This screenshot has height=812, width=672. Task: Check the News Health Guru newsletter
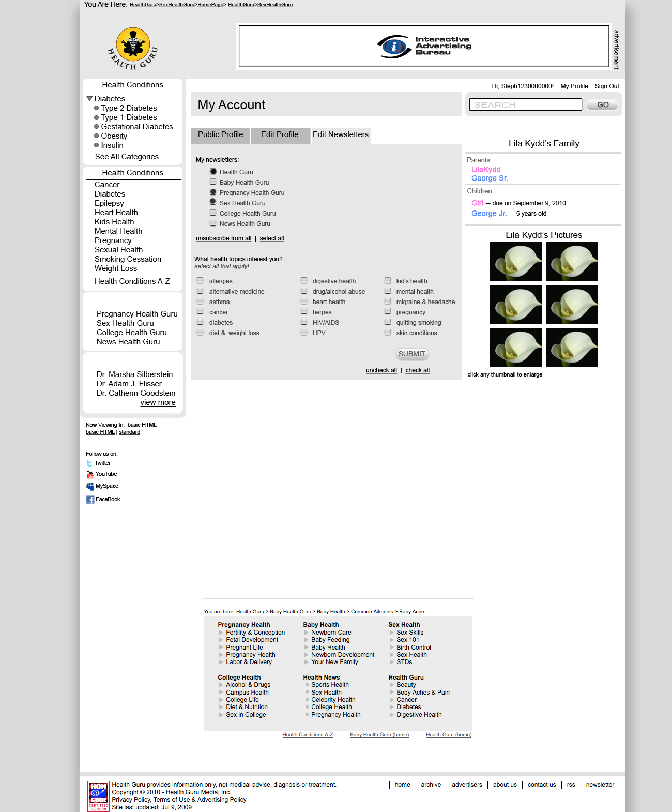213,223
